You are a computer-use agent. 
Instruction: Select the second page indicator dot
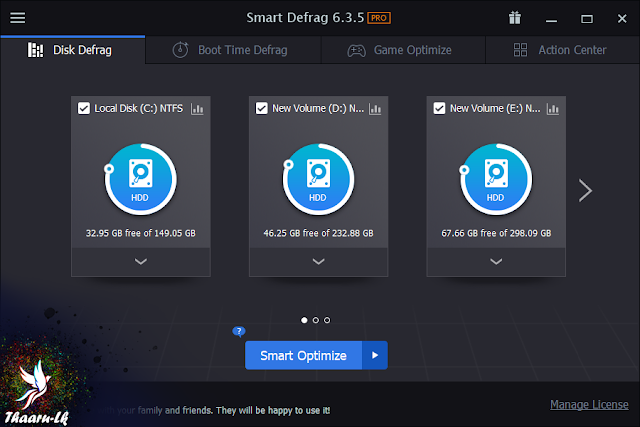coord(316,320)
